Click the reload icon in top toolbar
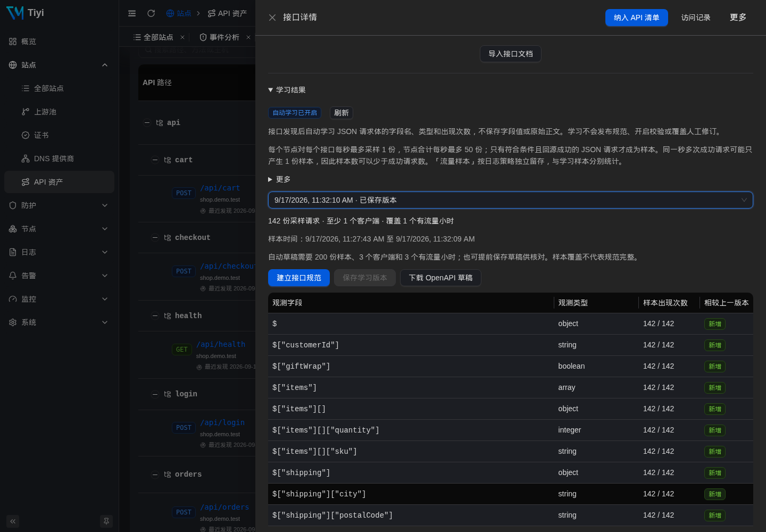 pyautogui.click(x=151, y=13)
